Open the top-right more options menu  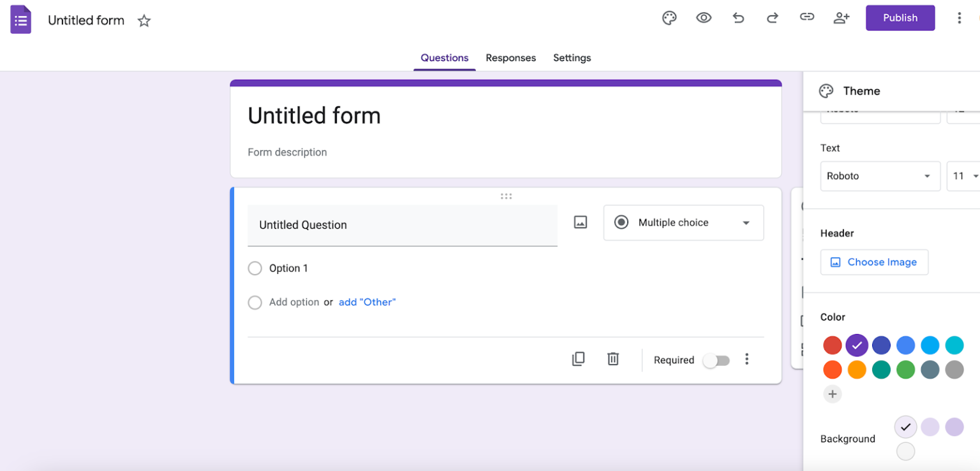pos(959,18)
